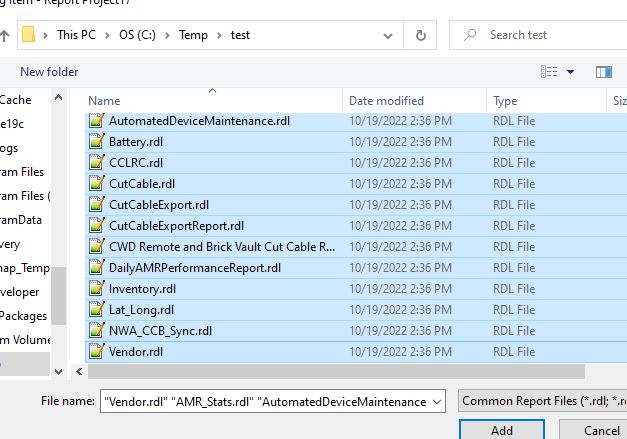Go up one folder level

(x=4, y=36)
